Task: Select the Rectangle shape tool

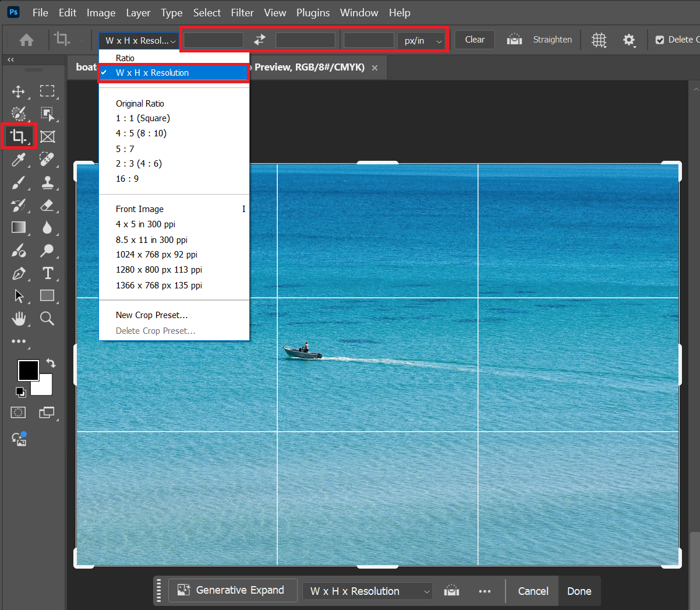Action: pos(47,295)
